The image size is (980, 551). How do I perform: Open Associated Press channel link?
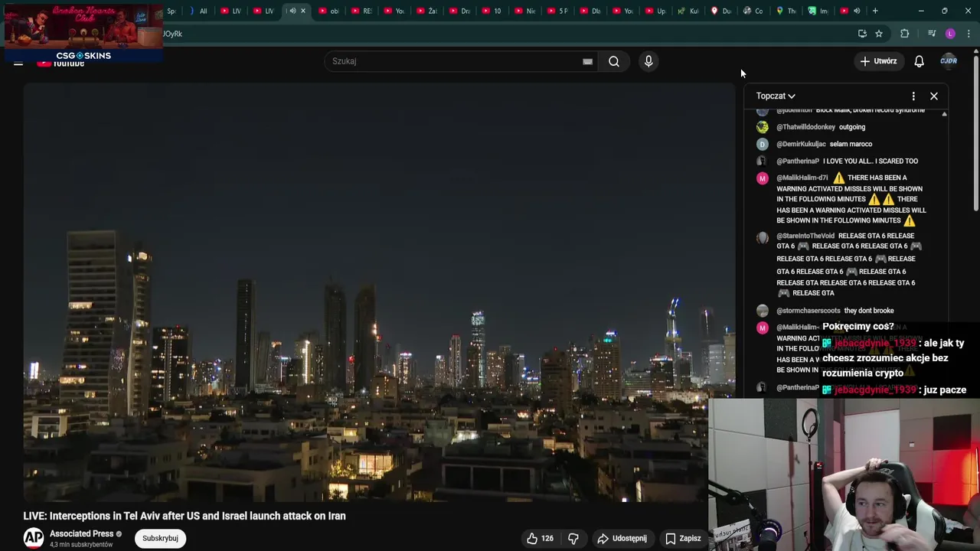tap(81, 533)
